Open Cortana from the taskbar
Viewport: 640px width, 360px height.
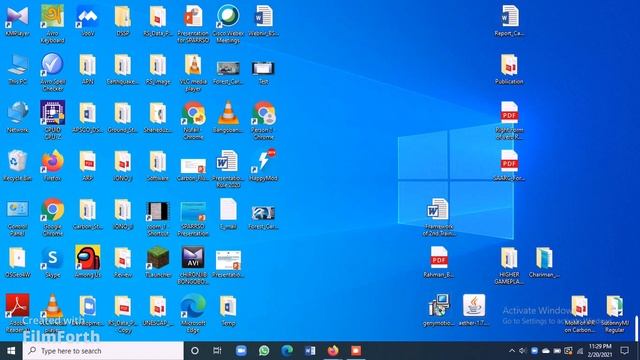195,351
